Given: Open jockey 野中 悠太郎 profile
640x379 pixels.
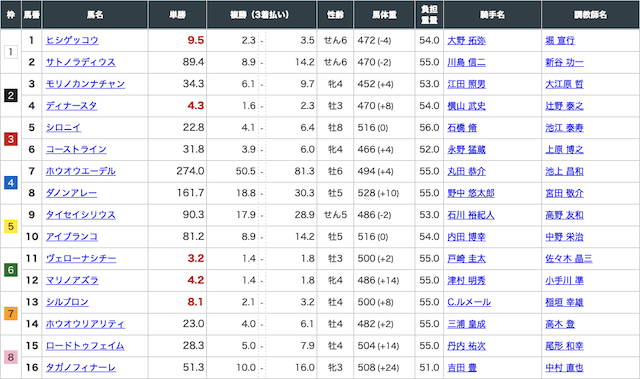Looking at the screenshot, I should 471,193.
